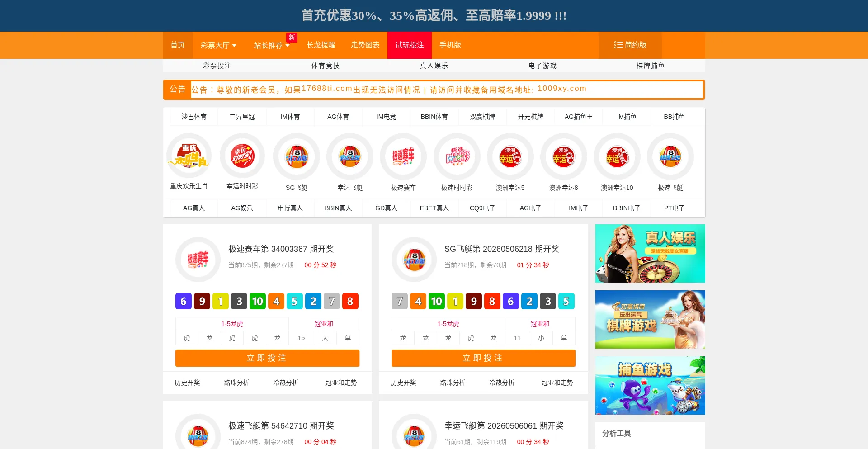The image size is (868, 449).
Task: Choose the 澳洲幸运8 lottery icon
Action: point(563,156)
